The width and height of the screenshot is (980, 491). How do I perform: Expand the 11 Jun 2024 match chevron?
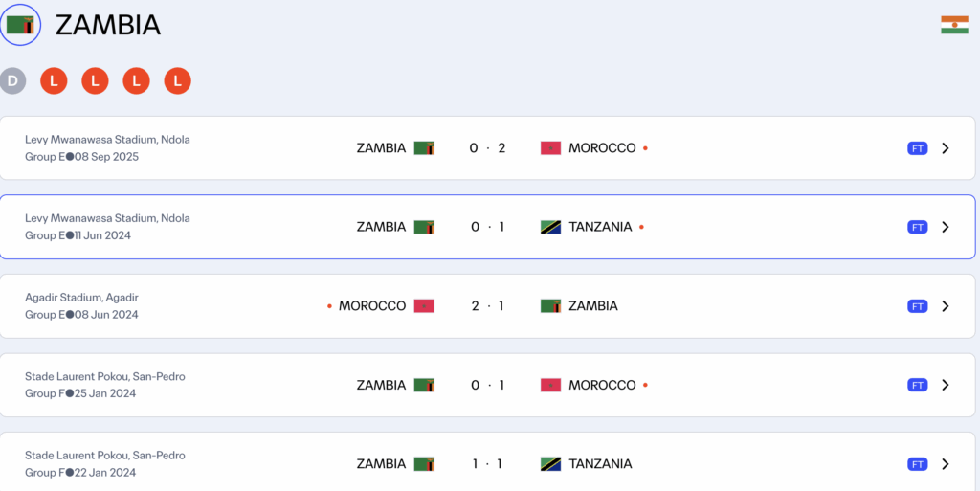coord(946,227)
